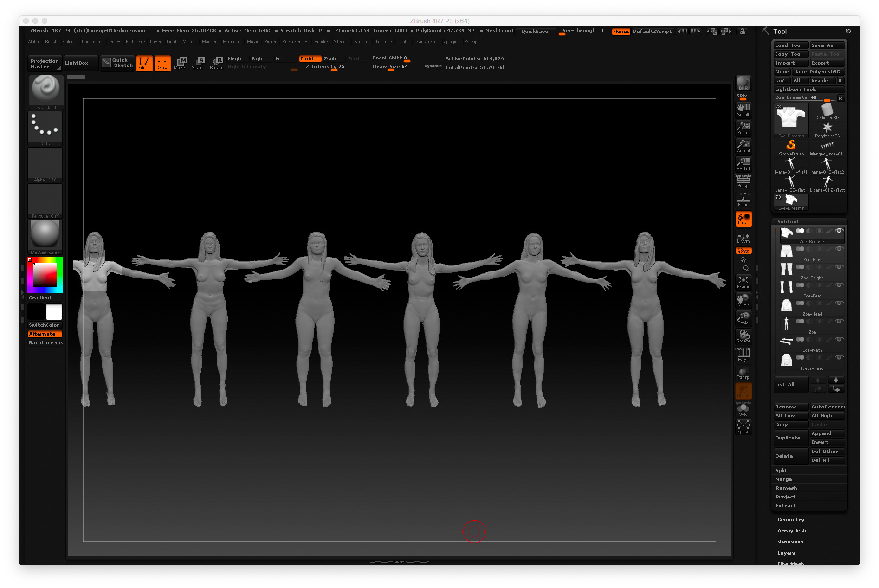The width and height of the screenshot is (879, 588).
Task: Hide the Zoe-Hips subtool with eye icon
Action: coord(839,249)
